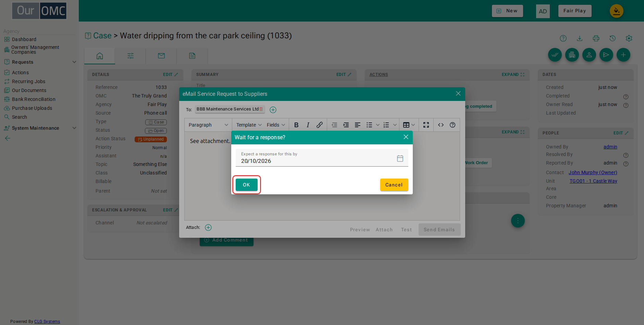Insert a link with the chain icon
Viewport: 644px width, 325px height.
tap(319, 125)
